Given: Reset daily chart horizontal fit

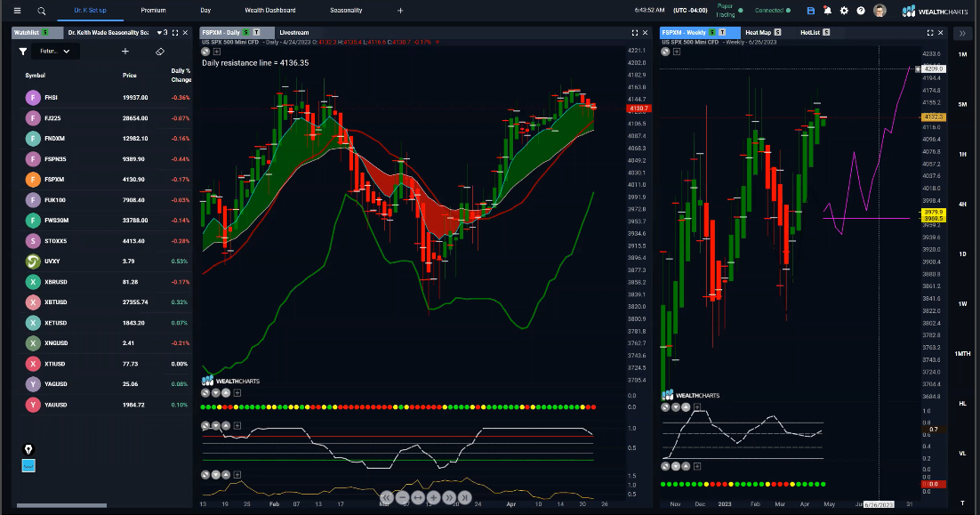Looking at the screenshot, I should tap(418, 498).
